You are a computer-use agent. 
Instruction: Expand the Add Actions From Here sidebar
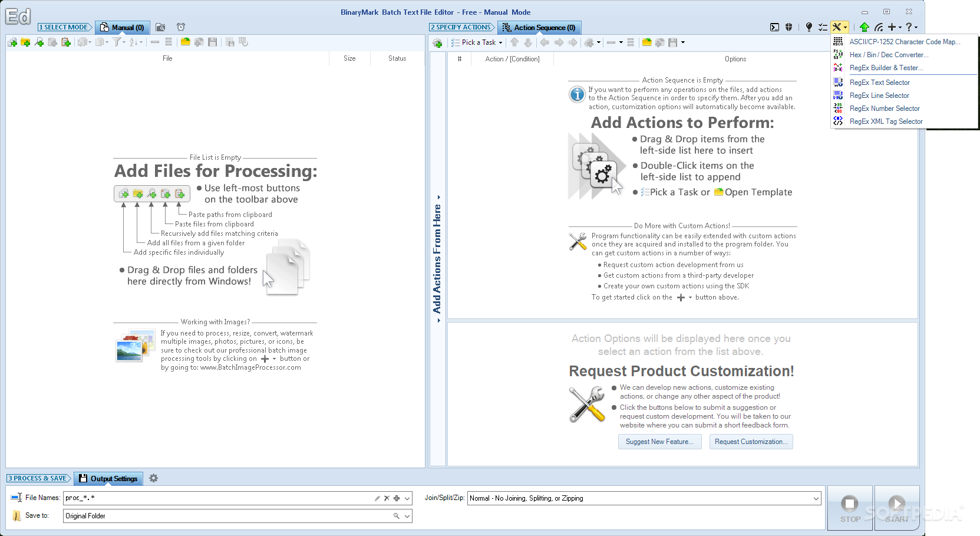(437, 259)
